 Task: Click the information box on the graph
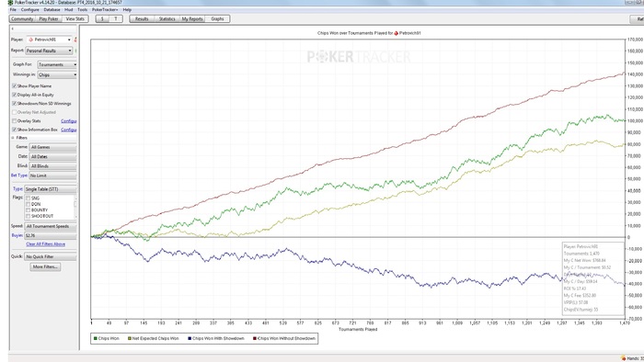(x=593, y=278)
